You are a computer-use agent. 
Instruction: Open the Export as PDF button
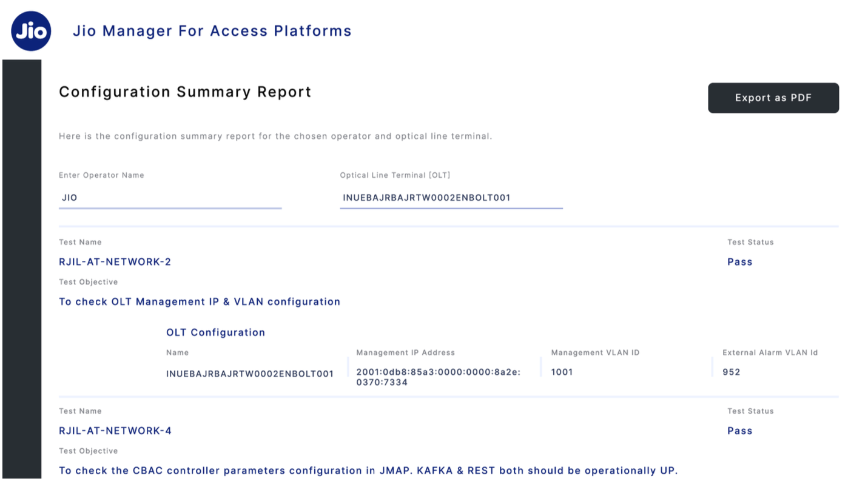773,98
